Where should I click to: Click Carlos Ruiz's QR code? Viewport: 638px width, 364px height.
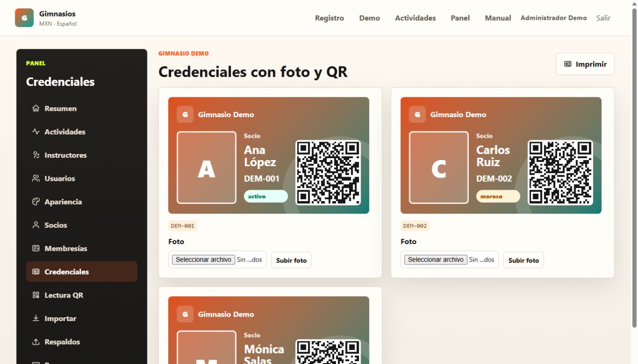(x=560, y=172)
